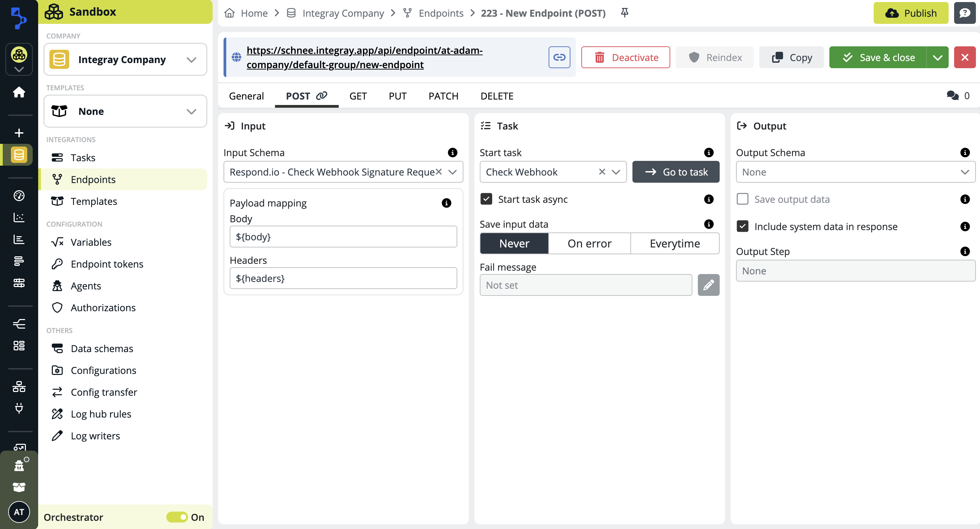
Task: Click the info icon next to Payload mapping
Action: click(446, 203)
